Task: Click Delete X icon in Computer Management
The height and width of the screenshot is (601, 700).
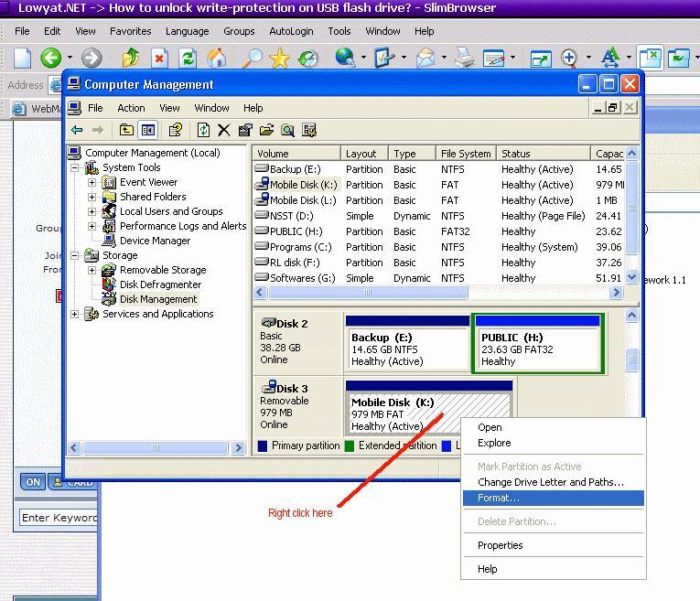Action: (x=223, y=130)
